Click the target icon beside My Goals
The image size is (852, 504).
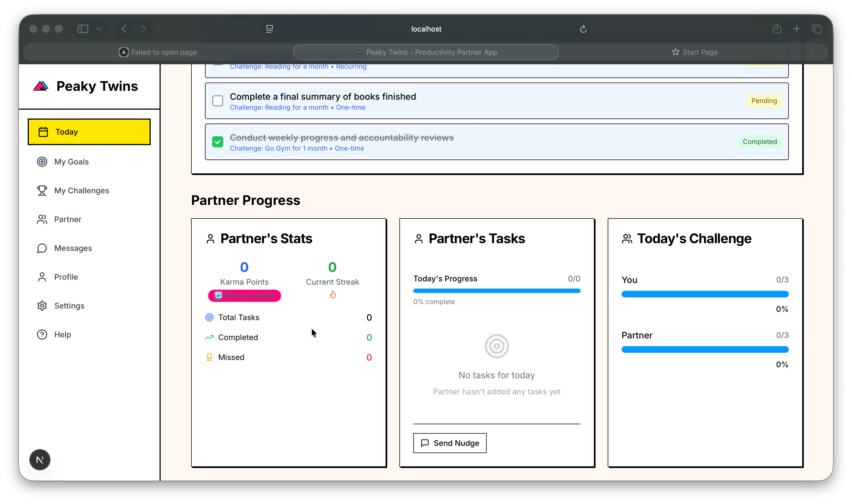(42, 162)
